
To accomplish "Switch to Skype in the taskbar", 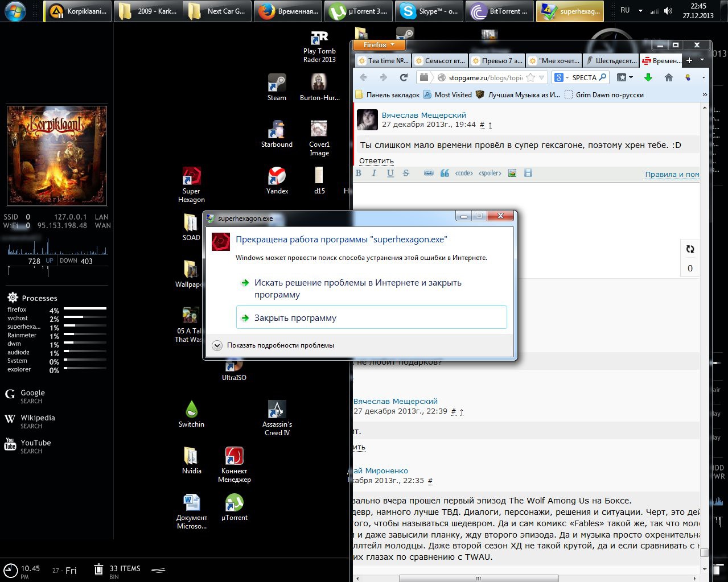I will point(430,11).
